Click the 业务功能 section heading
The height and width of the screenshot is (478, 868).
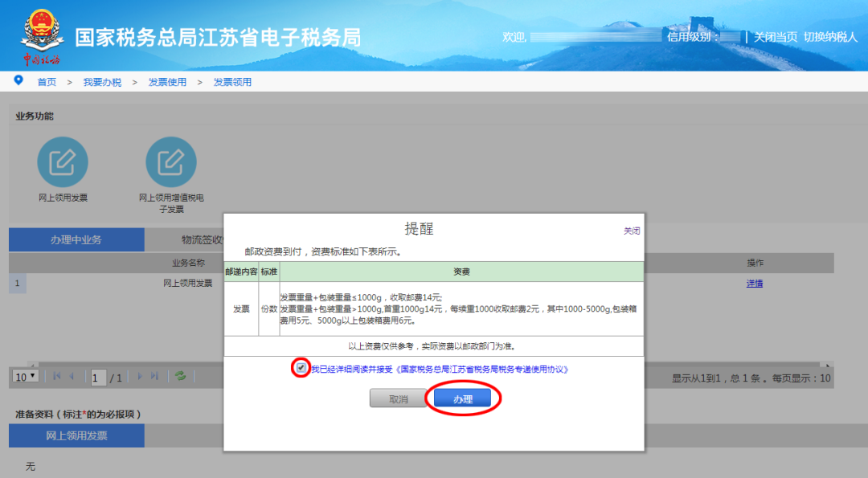tap(35, 116)
